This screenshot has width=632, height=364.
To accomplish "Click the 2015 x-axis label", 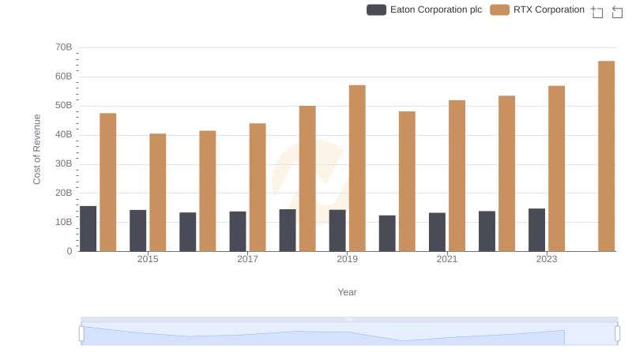I will tap(148, 259).
